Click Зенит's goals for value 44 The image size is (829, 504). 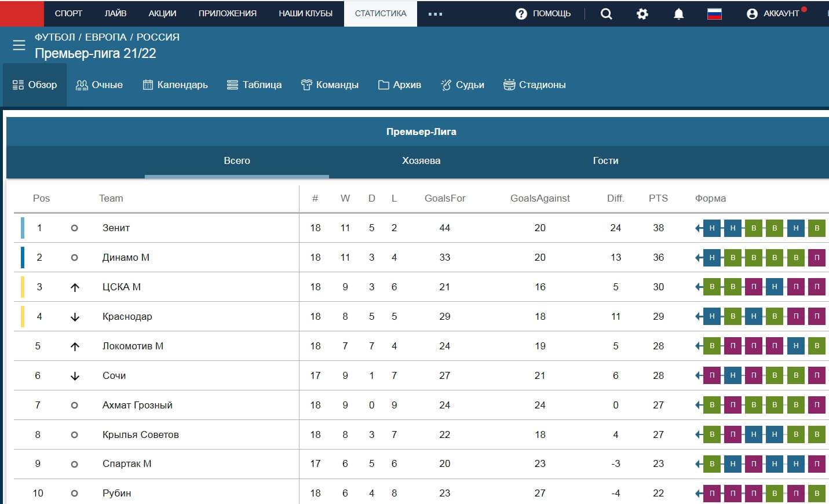(x=445, y=228)
